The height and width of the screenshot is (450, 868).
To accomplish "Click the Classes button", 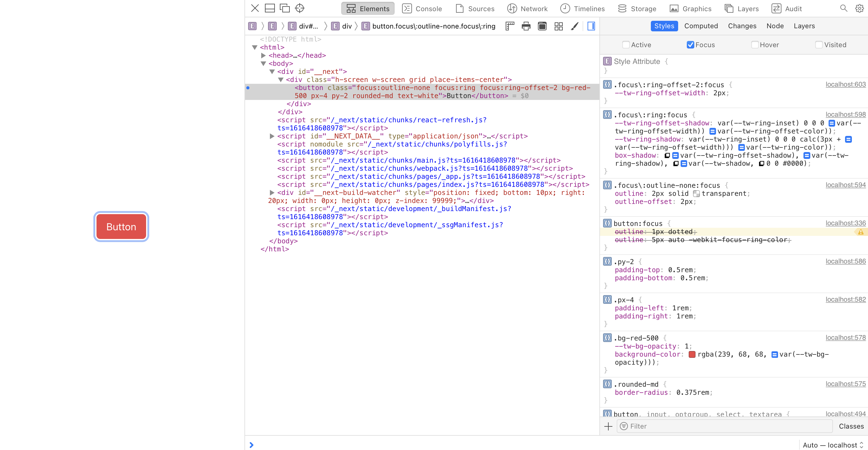I will click(851, 426).
